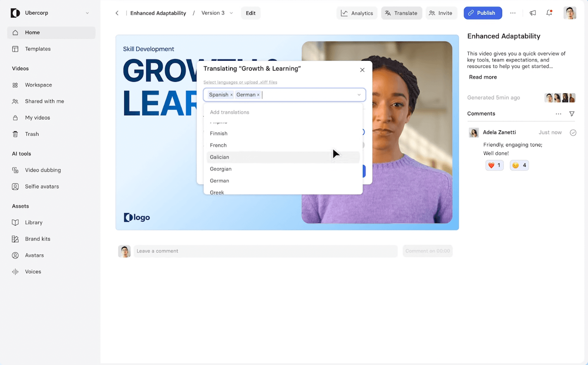The height and width of the screenshot is (365, 588).
Task: Remove the German language tag
Action: (x=258, y=95)
